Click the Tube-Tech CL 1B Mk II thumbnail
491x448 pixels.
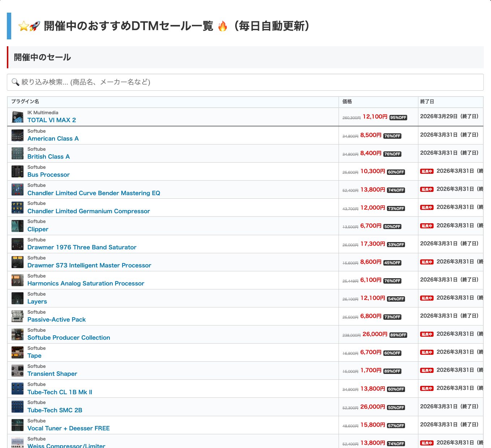click(17, 389)
